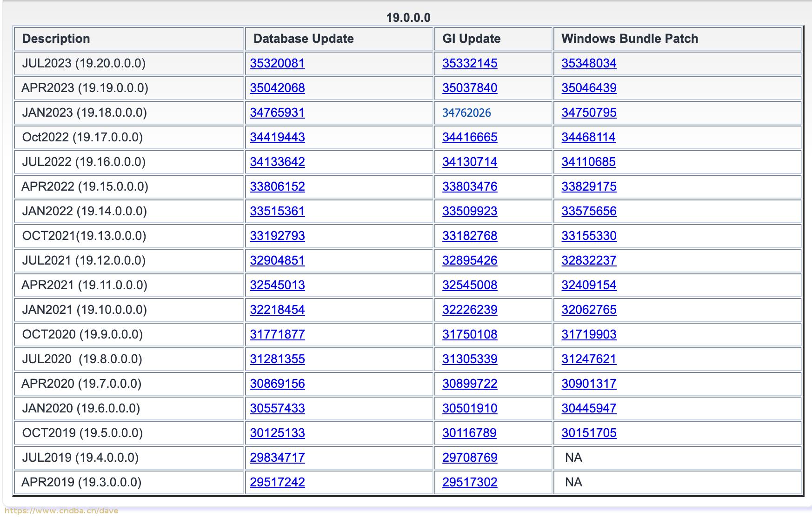
Task: Open Windows Bundle Patch 34750795
Action: (x=589, y=113)
